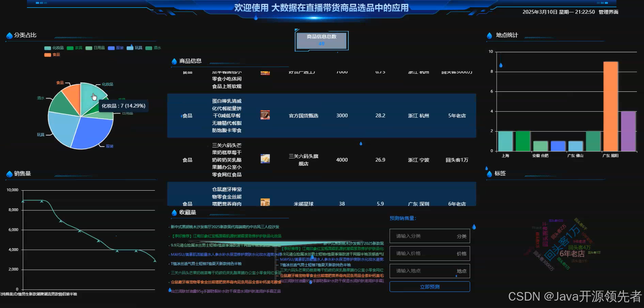This screenshot has width=644, height=308.
Task: Toggle 玩具 legend entry in pie chart
Action: click(135, 48)
